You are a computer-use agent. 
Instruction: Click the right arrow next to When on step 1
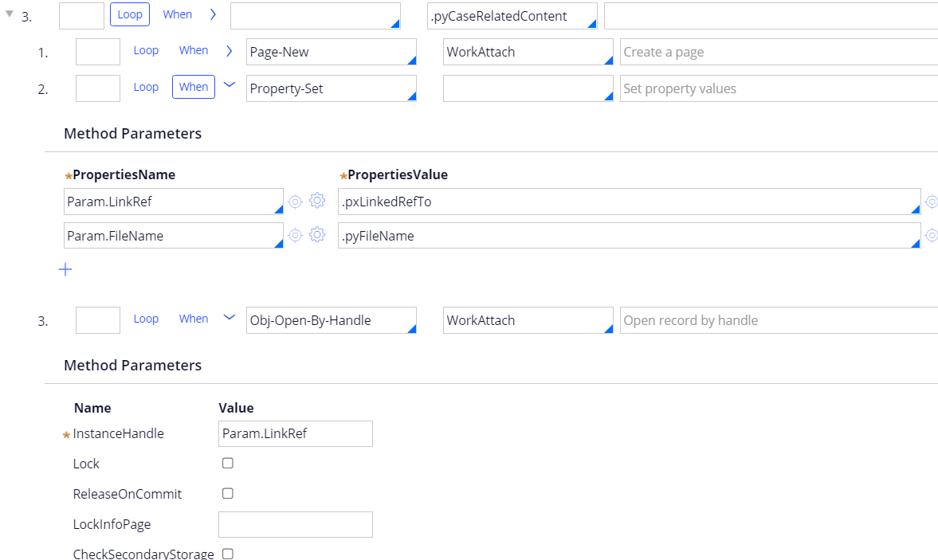click(x=229, y=49)
